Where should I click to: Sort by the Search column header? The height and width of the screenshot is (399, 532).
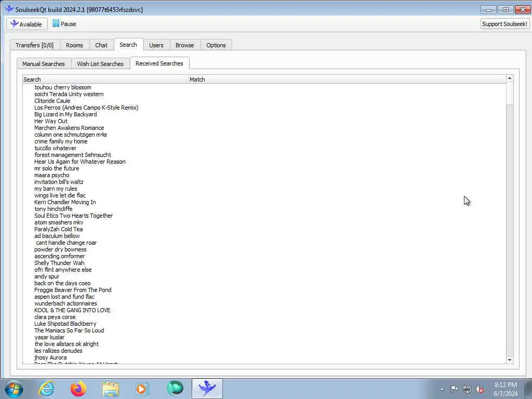coord(105,79)
